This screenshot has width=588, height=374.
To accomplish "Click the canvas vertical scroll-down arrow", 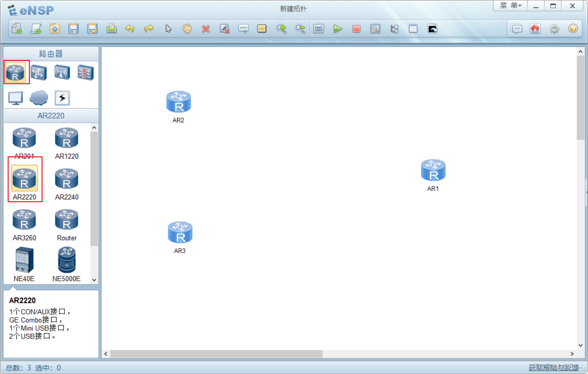I will pyautogui.click(x=580, y=345).
